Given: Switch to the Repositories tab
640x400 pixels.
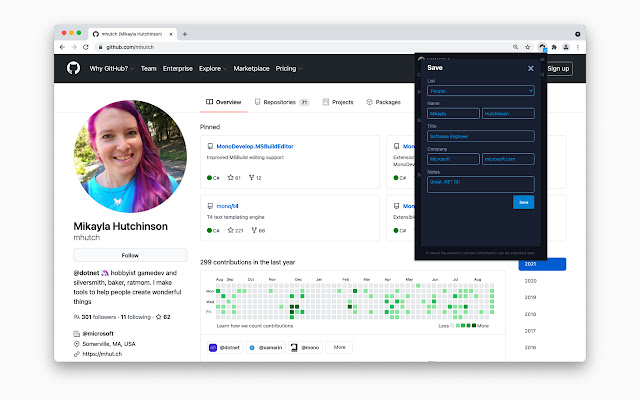Looking at the screenshot, I should click(281, 102).
